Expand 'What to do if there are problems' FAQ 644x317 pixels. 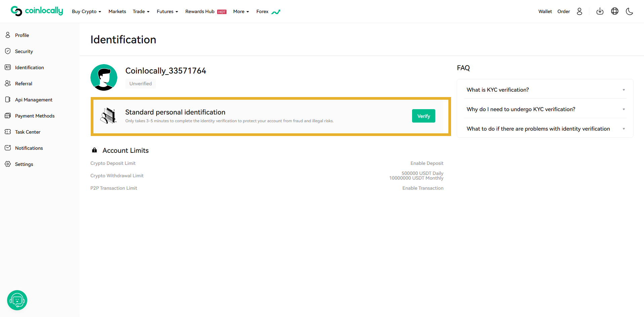click(x=545, y=129)
